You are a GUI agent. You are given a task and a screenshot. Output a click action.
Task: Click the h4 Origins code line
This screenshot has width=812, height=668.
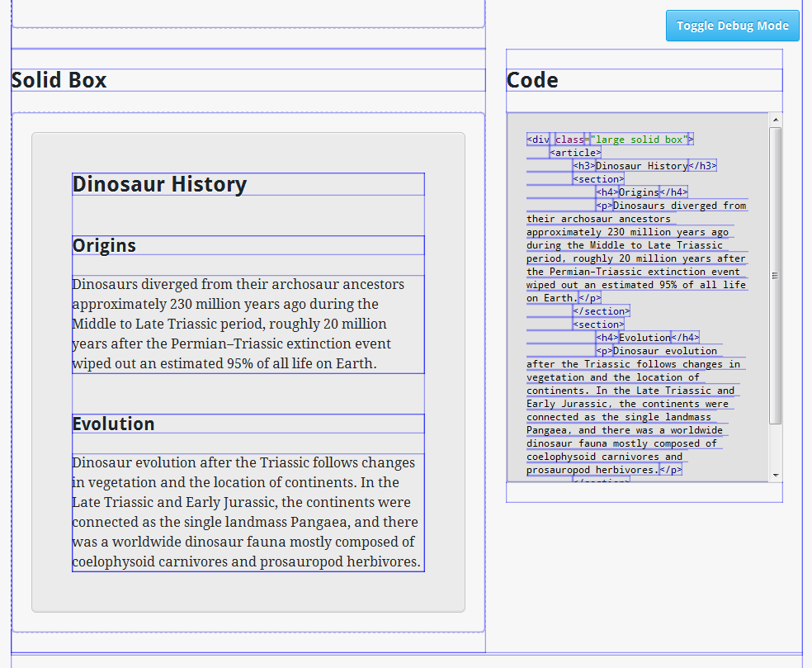tap(641, 192)
